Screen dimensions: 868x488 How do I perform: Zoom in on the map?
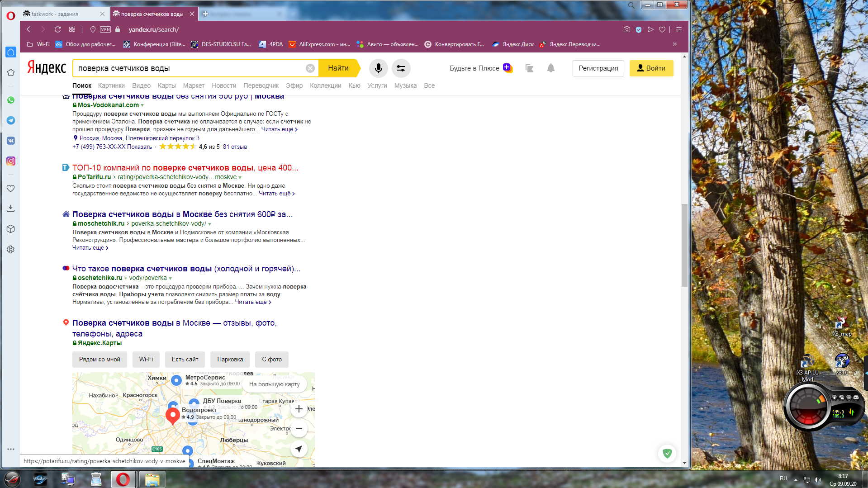point(299,409)
